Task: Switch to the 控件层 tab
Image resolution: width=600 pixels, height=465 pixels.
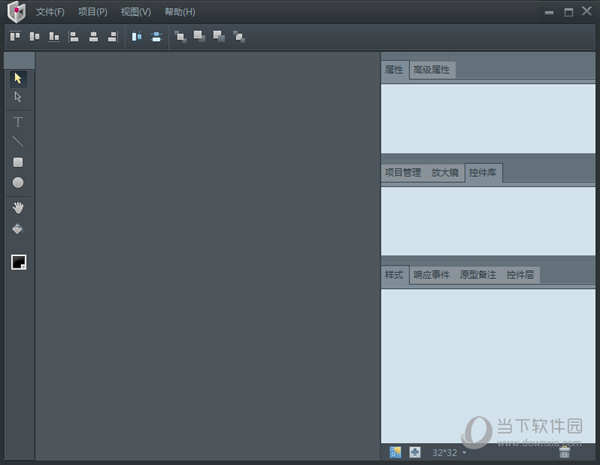Action: tap(520, 275)
